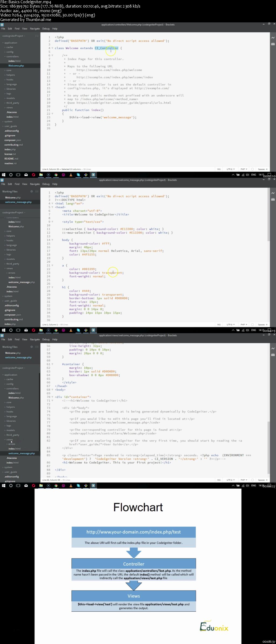276x644 pixels.
Task: Open Task View icon in 00:02:10 frame taskbar
Action: (18, 175)
